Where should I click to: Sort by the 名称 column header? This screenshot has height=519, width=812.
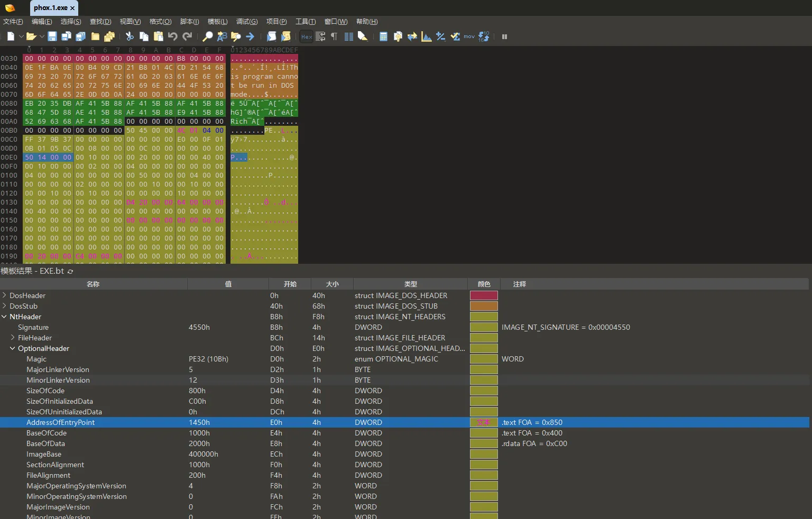coord(94,284)
